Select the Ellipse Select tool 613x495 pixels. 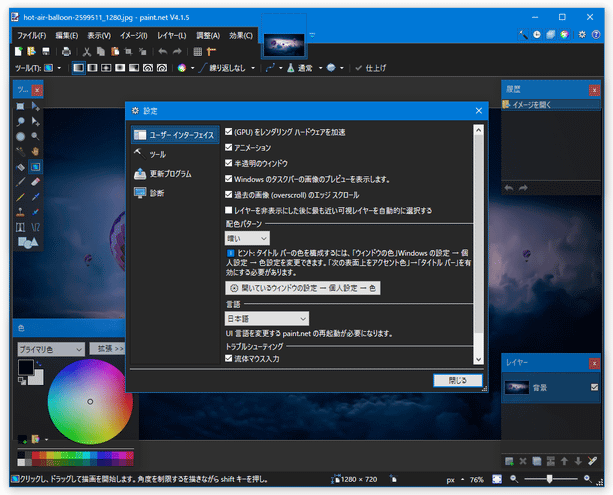pos(20,136)
